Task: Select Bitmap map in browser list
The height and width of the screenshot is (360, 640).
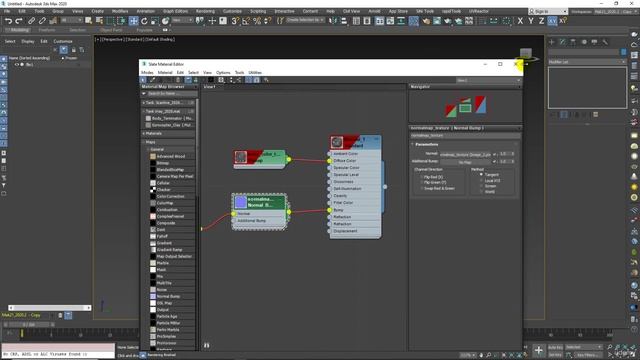Action: point(162,163)
